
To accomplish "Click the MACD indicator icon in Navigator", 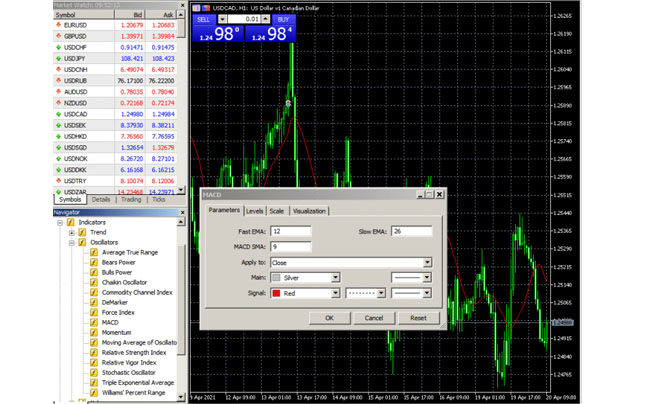I will [94, 322].
